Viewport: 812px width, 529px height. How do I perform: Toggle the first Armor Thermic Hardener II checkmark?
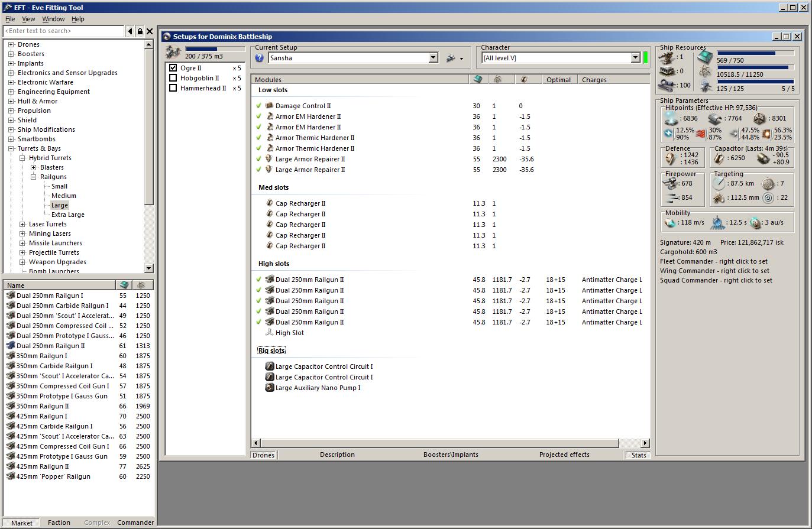click(x=259, y=138)
